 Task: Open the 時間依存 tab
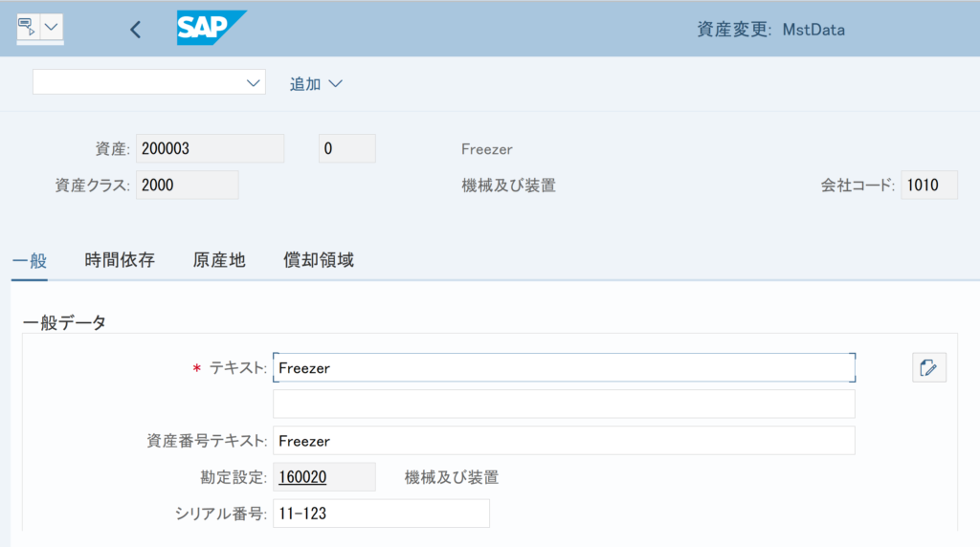pos(120,260)
